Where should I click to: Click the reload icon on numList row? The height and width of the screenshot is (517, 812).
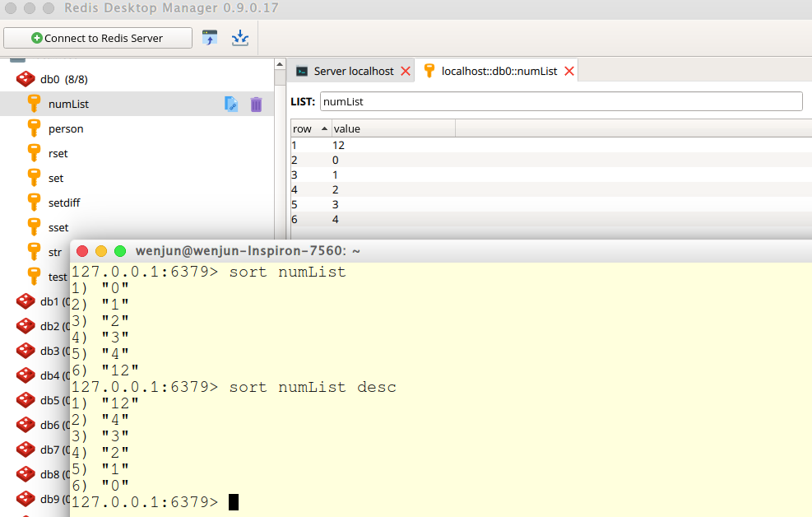click(x=231, y=104)
